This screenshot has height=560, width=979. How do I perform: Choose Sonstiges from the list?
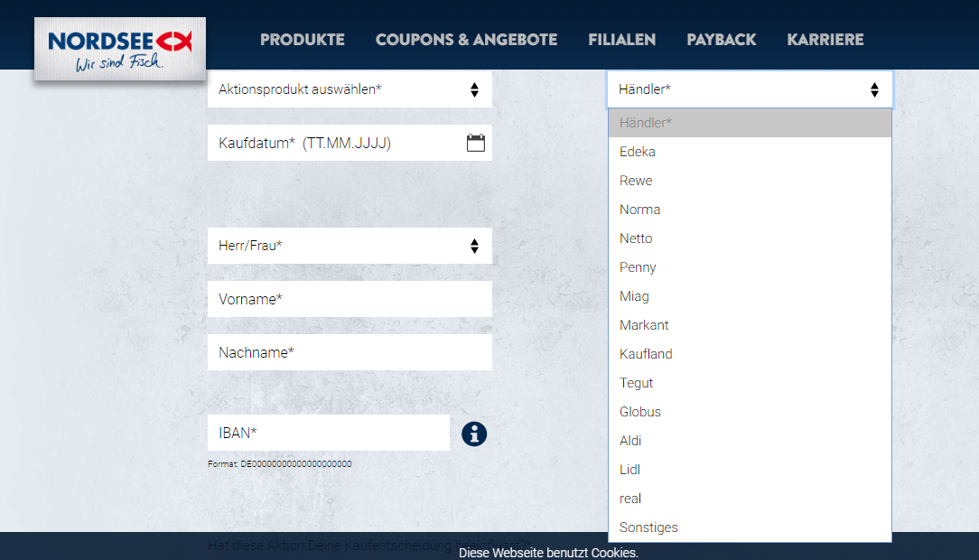[750, 527]
